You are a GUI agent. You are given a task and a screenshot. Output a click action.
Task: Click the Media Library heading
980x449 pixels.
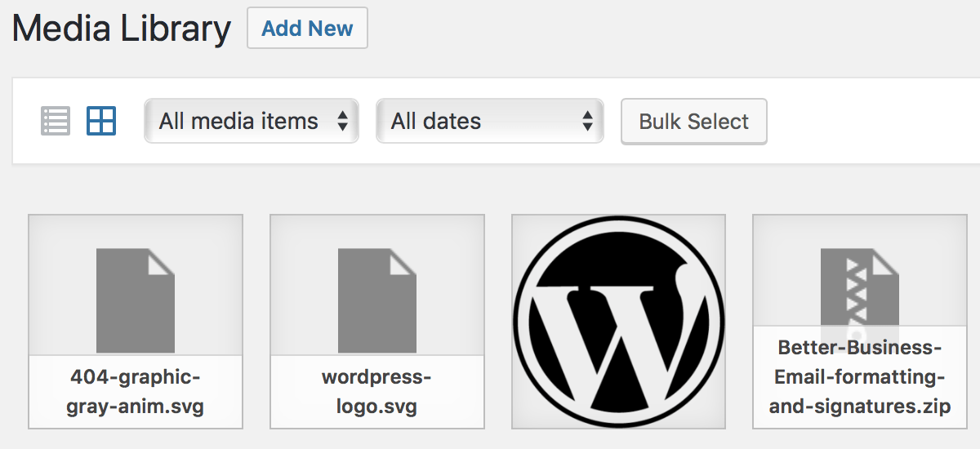122,29
